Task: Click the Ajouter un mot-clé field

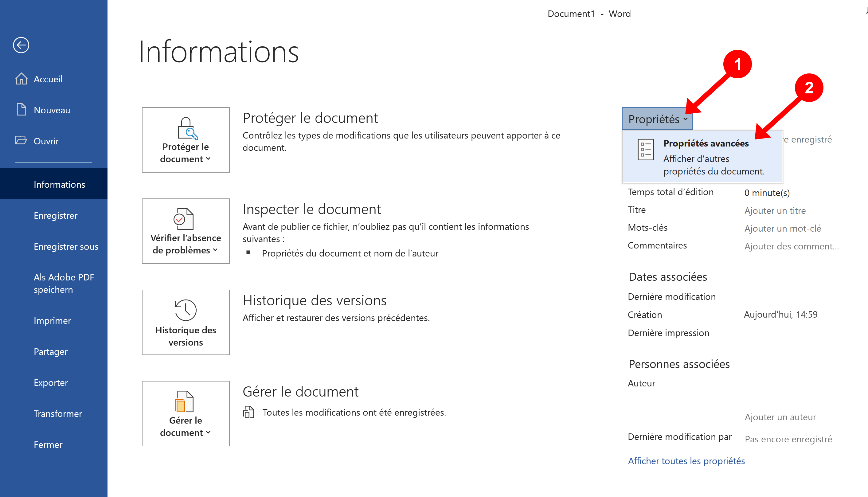Action: point(782,228)
